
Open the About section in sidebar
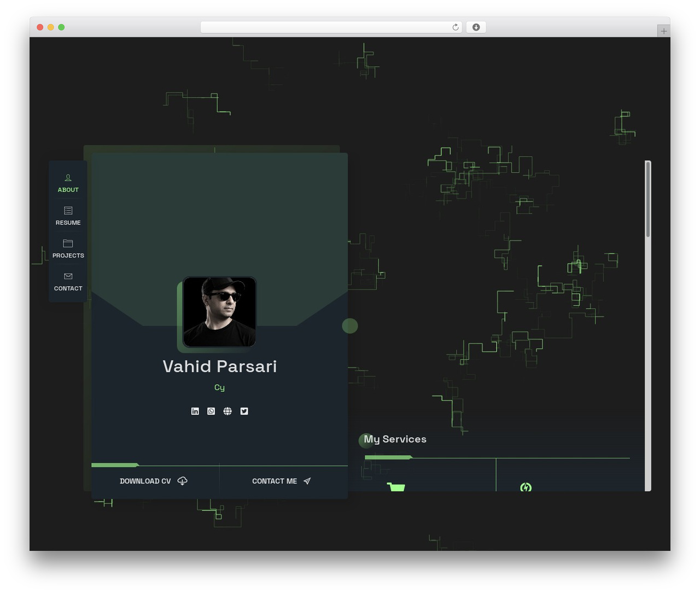tap(68, 183)
